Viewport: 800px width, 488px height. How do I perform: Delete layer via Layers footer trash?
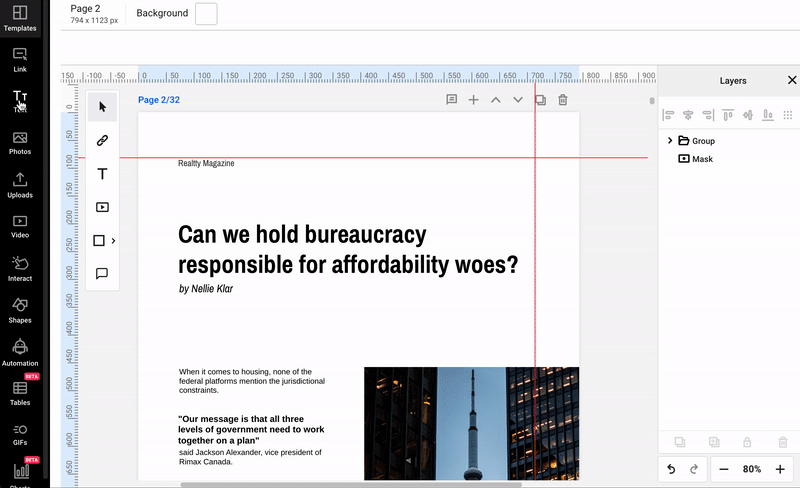[x=783, y=442]
